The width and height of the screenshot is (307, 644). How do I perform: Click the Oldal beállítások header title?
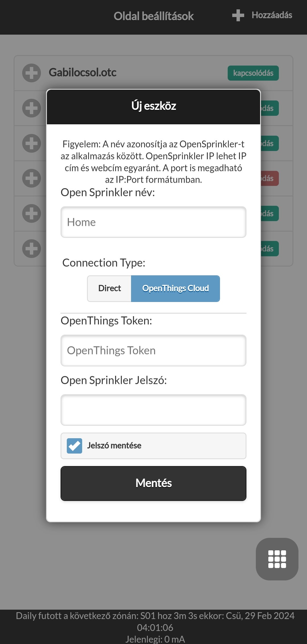tap(153, 16)
